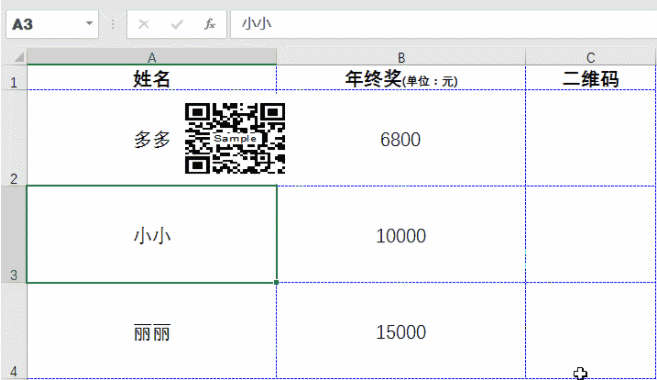Select column B header
The width and height of the screenshot is (657, 380).
[x=401, y=57]
